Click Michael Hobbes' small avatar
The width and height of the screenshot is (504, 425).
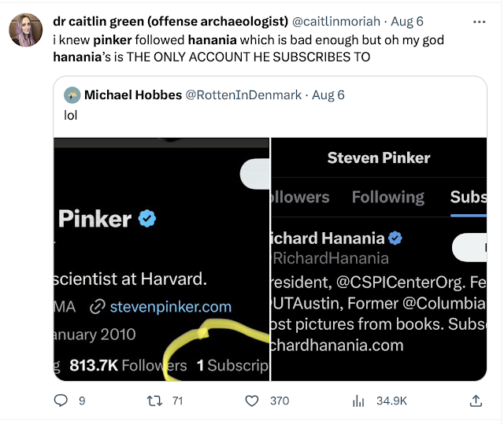[x=72, y=95]
